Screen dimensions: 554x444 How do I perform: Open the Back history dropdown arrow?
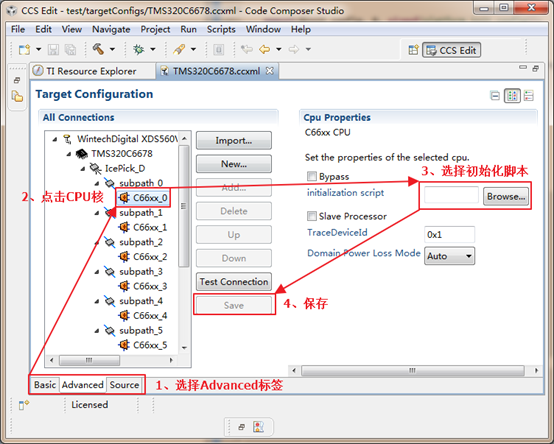279,49
